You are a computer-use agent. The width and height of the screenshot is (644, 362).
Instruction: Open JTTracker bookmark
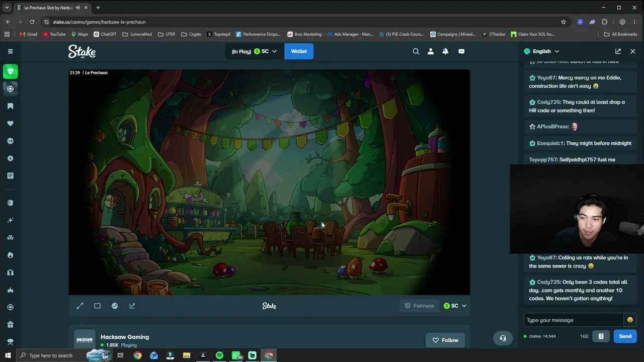494,34
